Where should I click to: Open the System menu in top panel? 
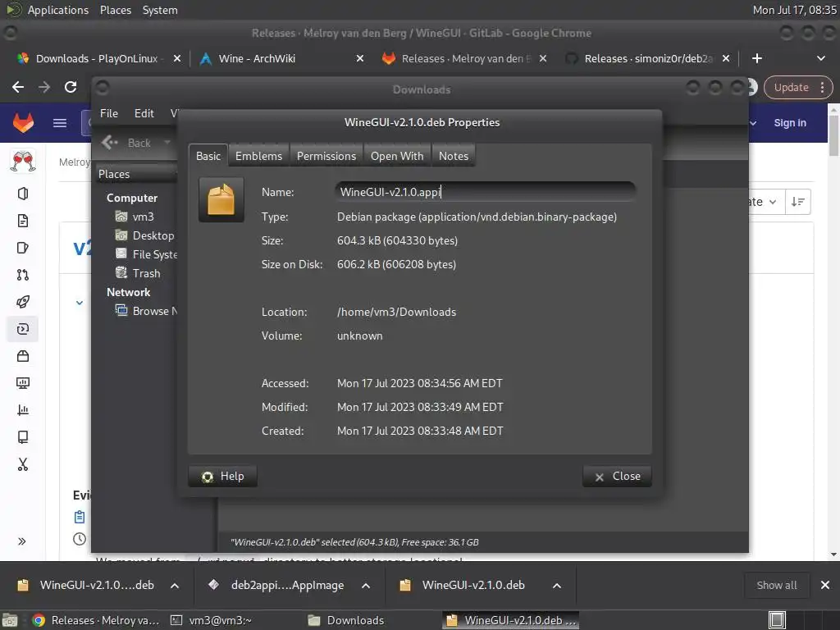tap(160, 10)
